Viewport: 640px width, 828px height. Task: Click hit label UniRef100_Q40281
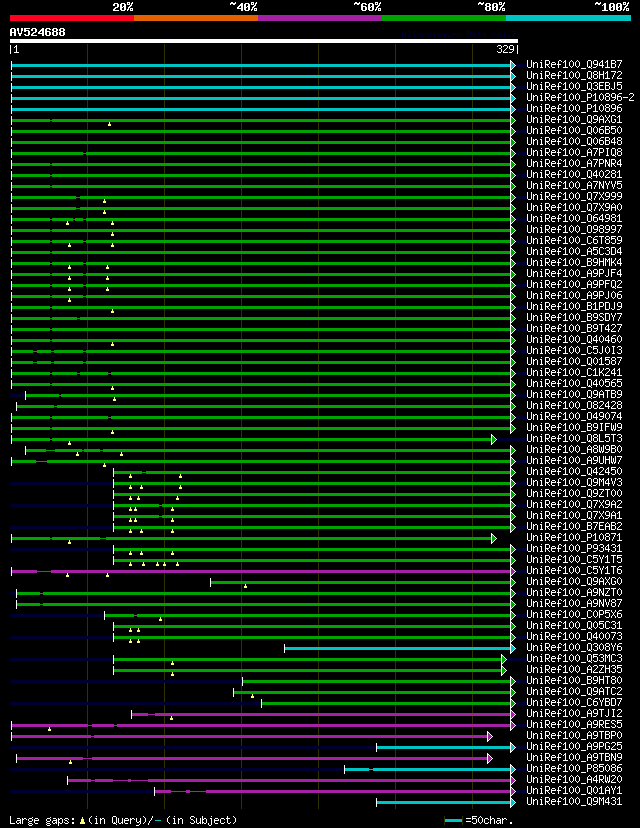click(574, 175)
